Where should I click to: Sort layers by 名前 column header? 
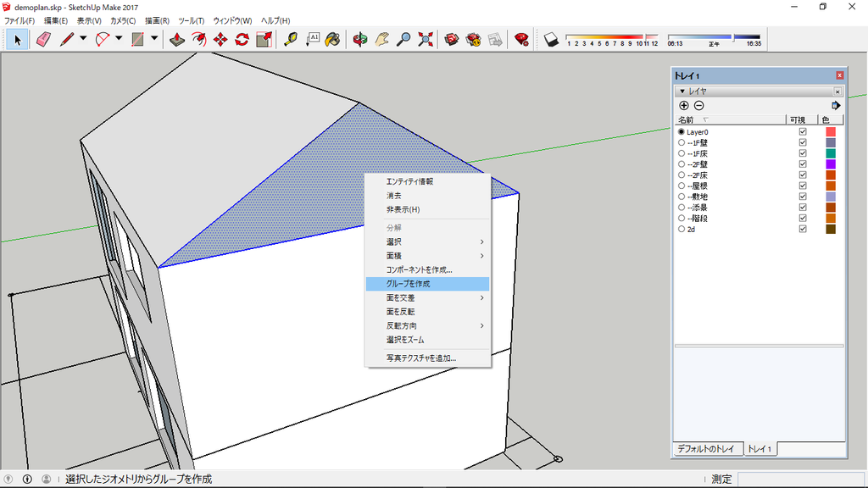click(730, 120)
